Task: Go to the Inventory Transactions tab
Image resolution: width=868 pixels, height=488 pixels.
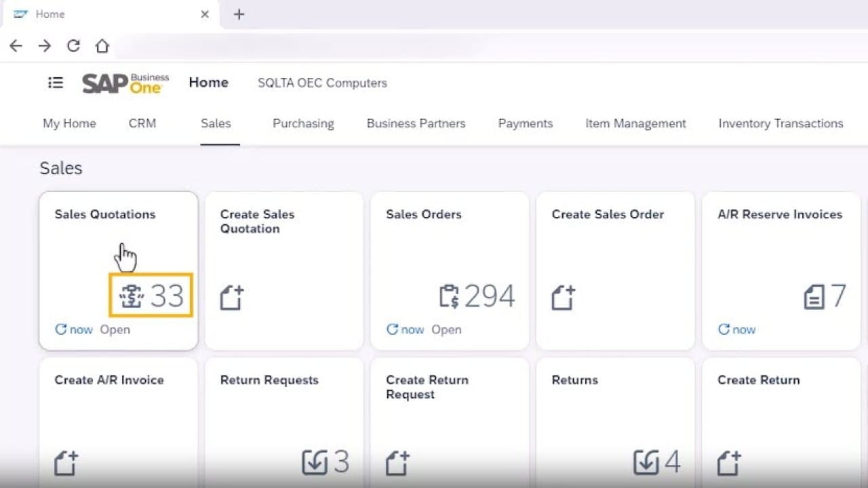Action: point(781,123)
